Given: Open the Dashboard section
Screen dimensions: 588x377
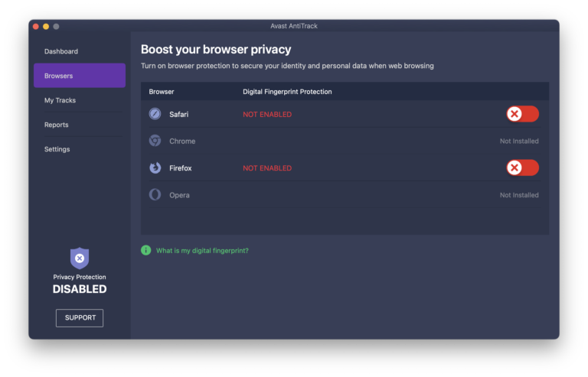Looking at the screenshot, I should pos(61,51).
